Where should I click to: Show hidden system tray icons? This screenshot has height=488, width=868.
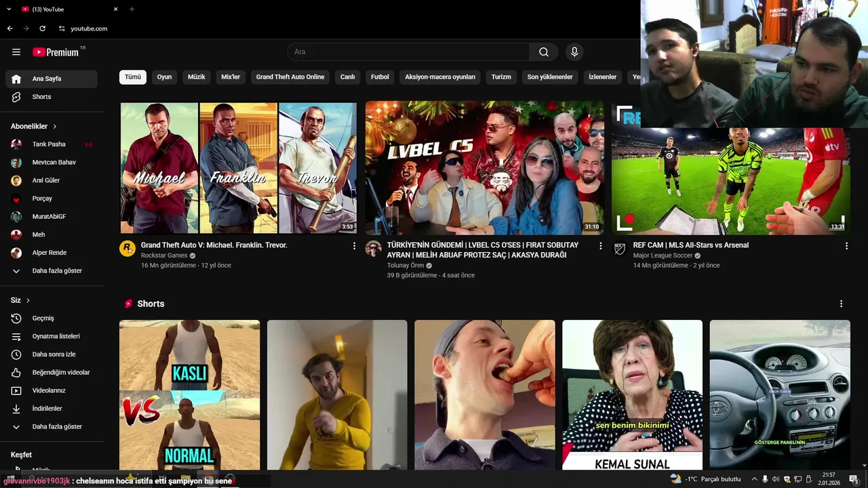[x=754, y=479]
